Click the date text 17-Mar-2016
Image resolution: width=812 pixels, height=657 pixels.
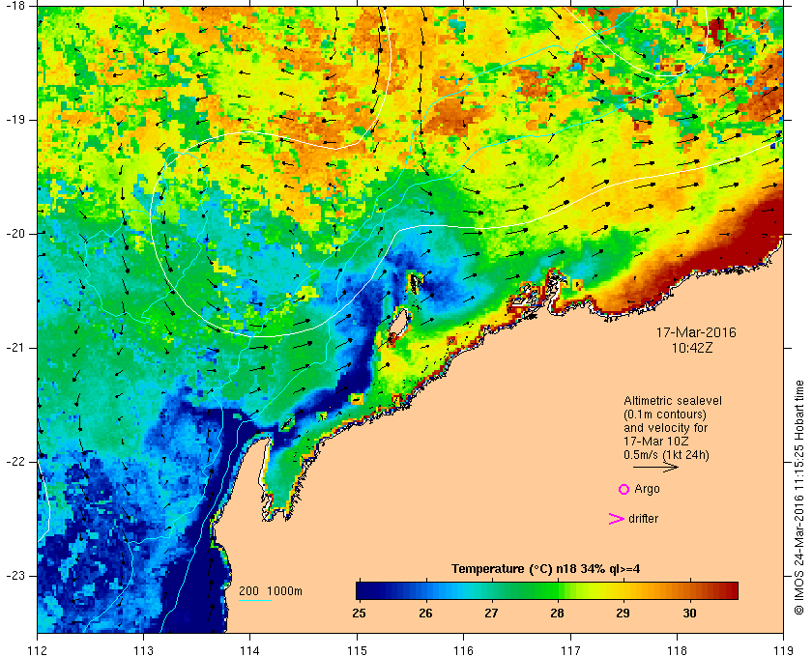coord(696,332)
